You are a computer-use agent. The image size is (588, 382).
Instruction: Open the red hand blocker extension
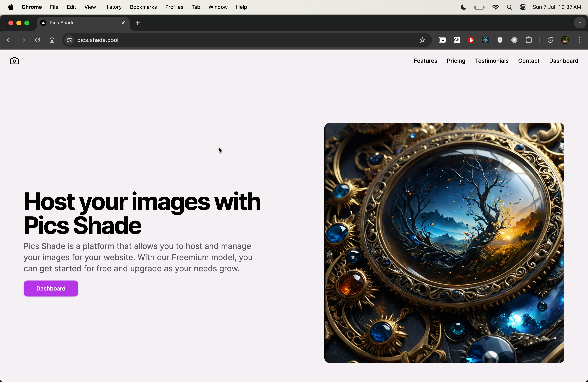point(471,40)
